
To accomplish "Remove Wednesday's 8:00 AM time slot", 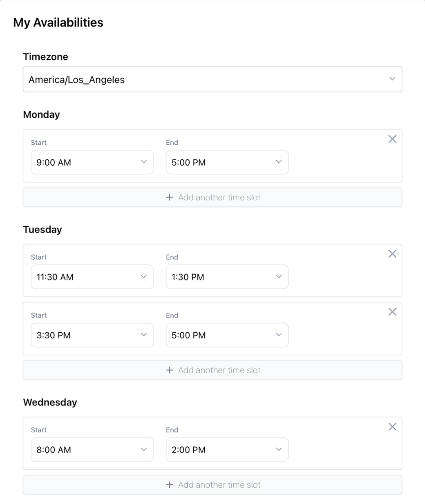I will pyautogui.click(x=392, y=427).
